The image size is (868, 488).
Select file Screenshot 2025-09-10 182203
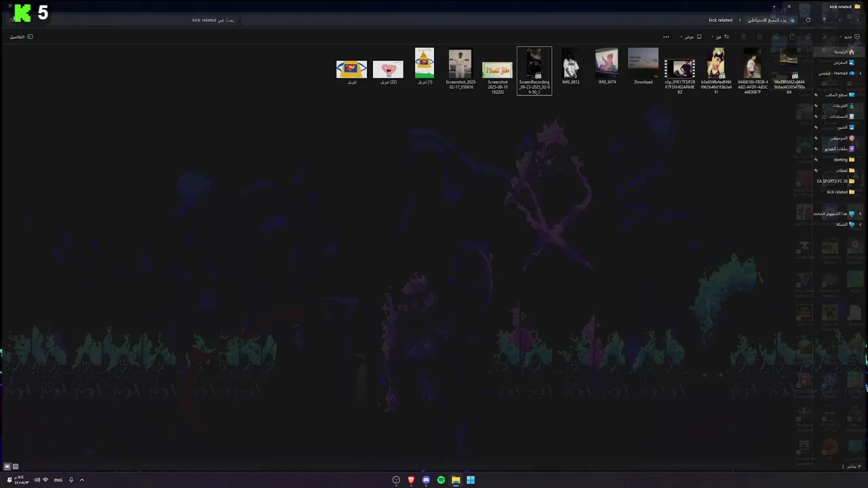coord(497,77)
